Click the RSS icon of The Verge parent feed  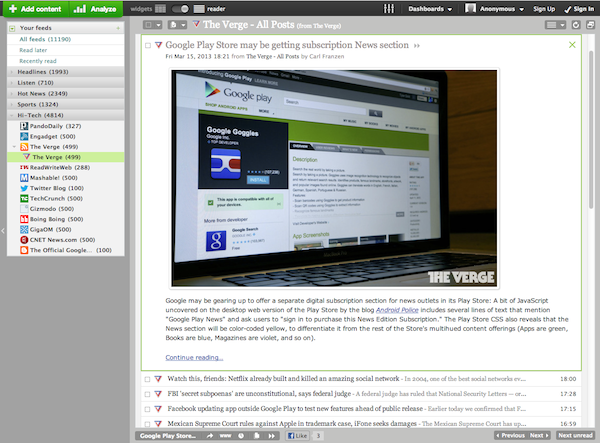24,147
